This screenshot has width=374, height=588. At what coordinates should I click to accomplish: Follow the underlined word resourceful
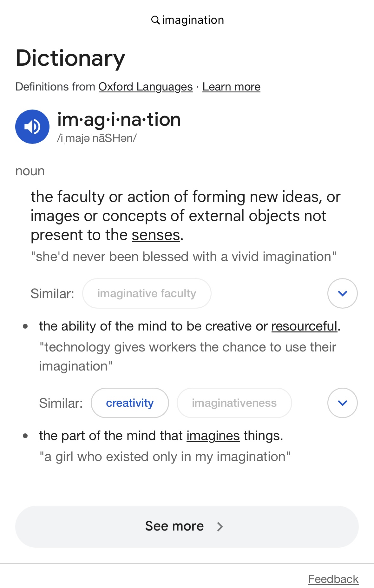click(x=304, y=326)
